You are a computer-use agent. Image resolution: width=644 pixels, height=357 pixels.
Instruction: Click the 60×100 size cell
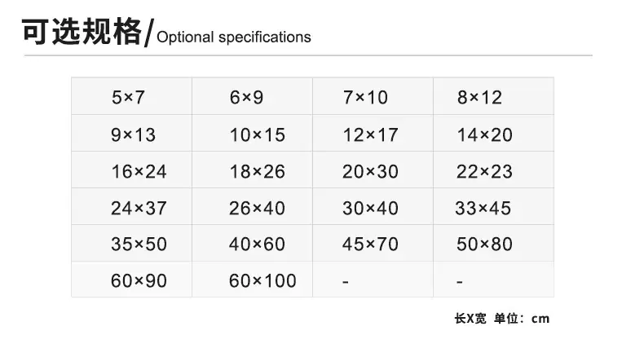(252, 280)
